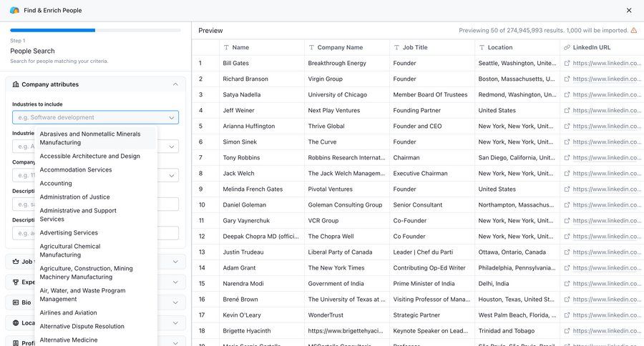This screenshot has height=346, width=644.
Task: Click the Clay rainbow logo icon
Action: coord(14,10)
